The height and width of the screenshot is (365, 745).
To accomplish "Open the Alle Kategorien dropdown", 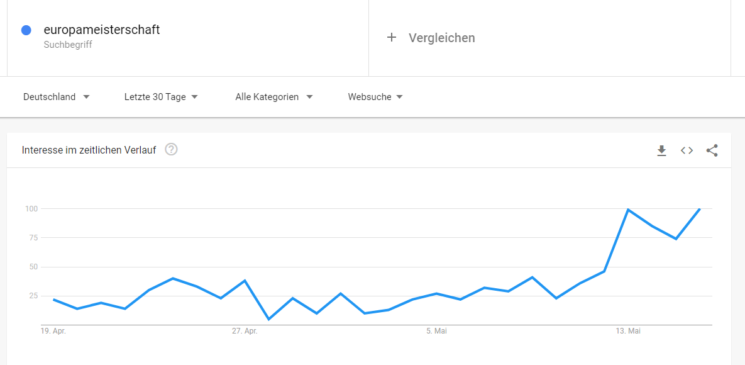I will (274, 97).
